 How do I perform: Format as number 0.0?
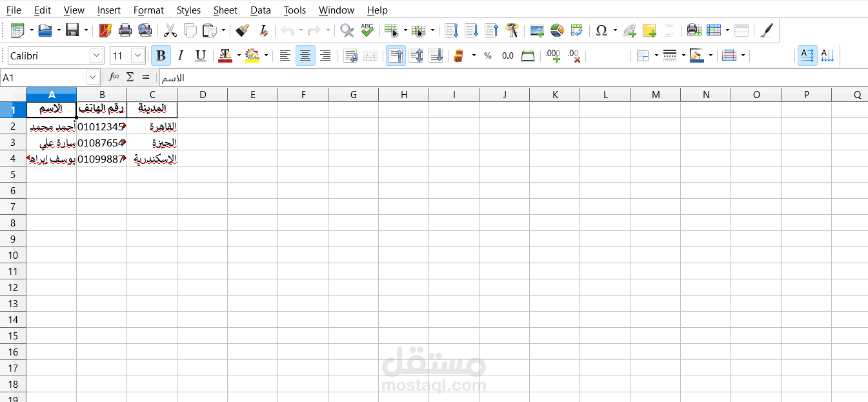coord(508,56)
